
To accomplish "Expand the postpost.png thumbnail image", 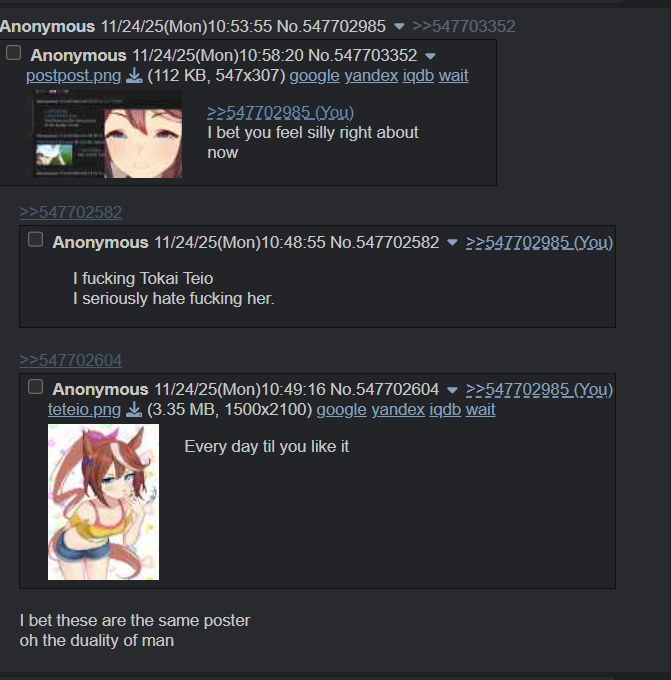I will point(104,134).
